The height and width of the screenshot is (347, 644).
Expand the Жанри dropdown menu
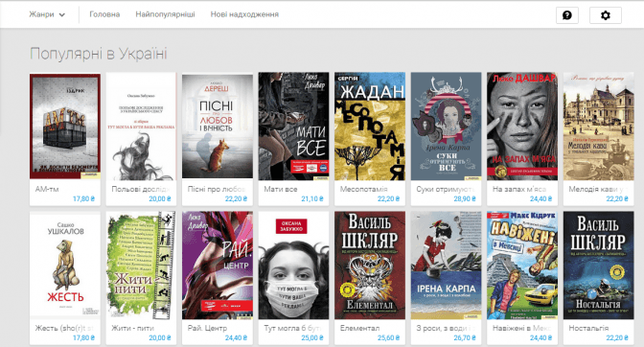[x=47, y=14]
